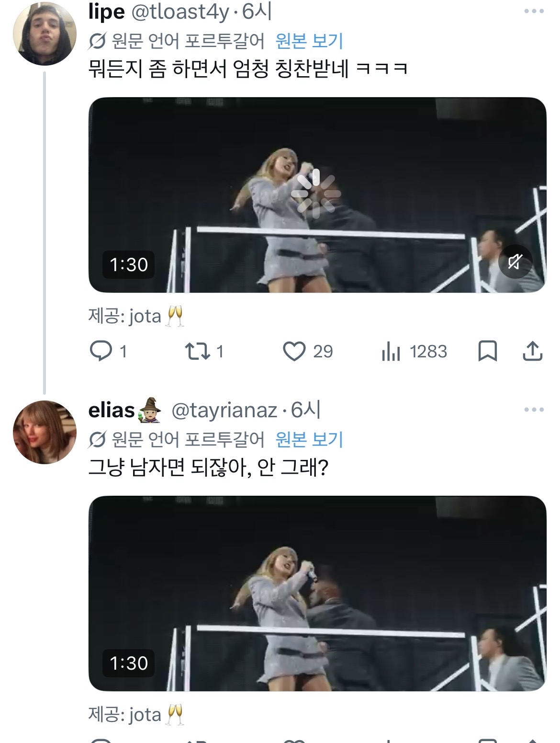Open more options menu on lipe's tweet
The height and width of the screenshot is (743, 560).
pos(534,11)
